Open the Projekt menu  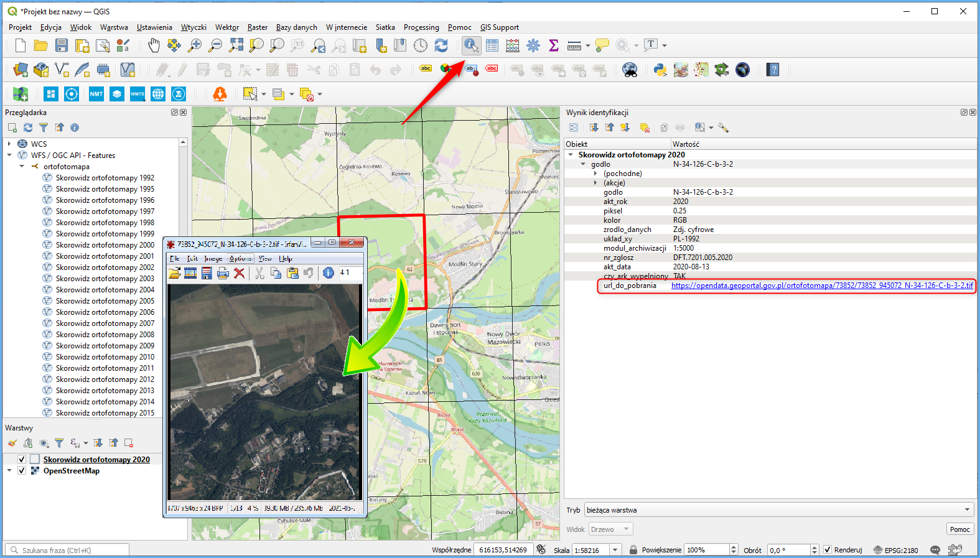[x=20, y=27]
